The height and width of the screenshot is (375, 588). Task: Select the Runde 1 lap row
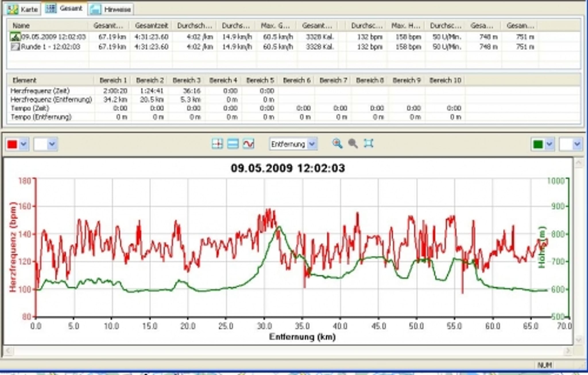click(293, 47)
